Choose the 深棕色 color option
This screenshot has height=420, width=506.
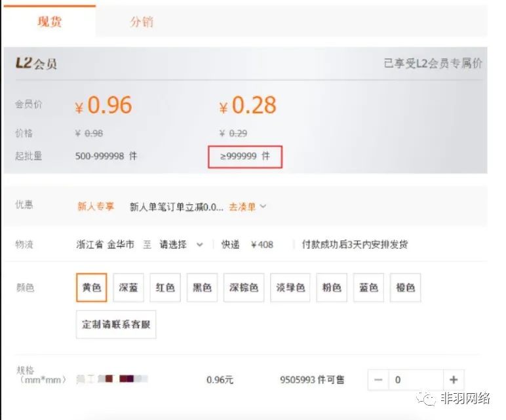coord(244,288)
